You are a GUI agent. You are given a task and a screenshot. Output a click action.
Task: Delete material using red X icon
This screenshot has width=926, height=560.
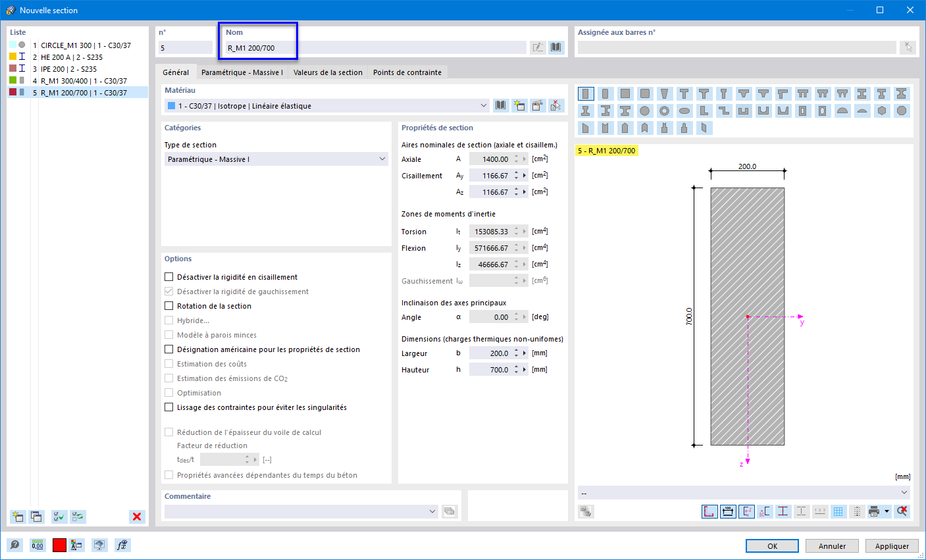[557, 105]
